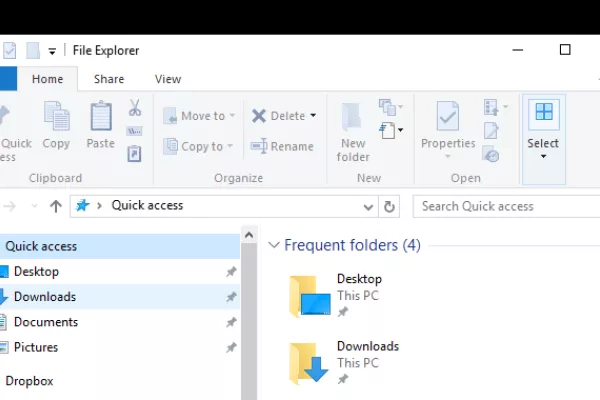
Task: Click Quick access toolbar New folder icon
Action: pyautogui.click(x=33, y=51)
